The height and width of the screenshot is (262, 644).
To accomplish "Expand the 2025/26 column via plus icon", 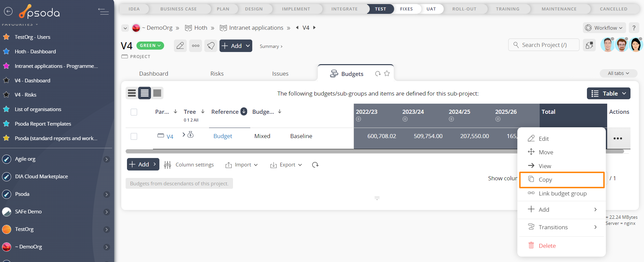I will [498, 119].
